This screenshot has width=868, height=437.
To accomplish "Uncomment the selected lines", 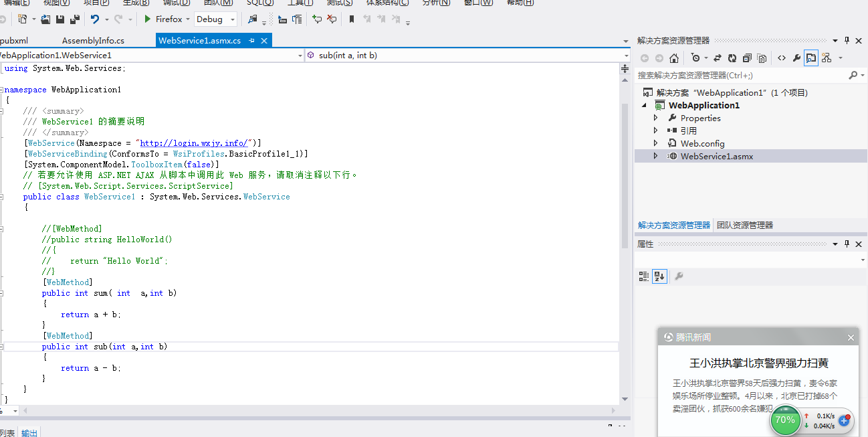I will pos(332,19).
